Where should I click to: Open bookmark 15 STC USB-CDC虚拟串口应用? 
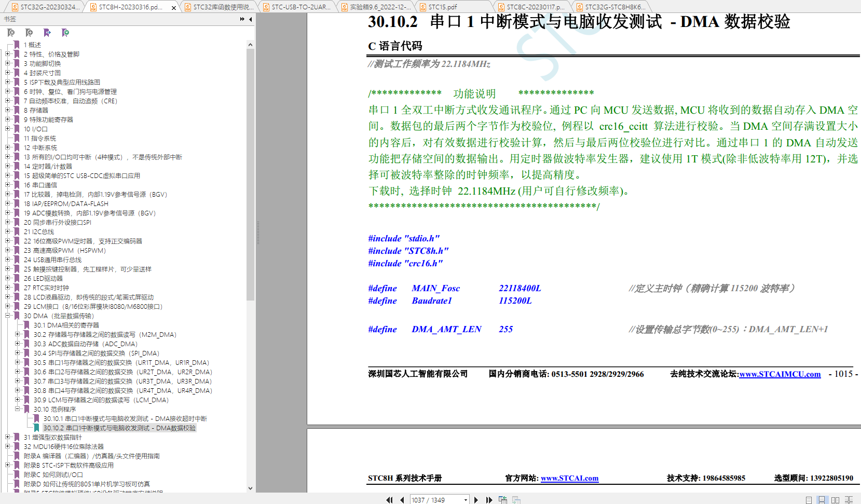(81, 175)
